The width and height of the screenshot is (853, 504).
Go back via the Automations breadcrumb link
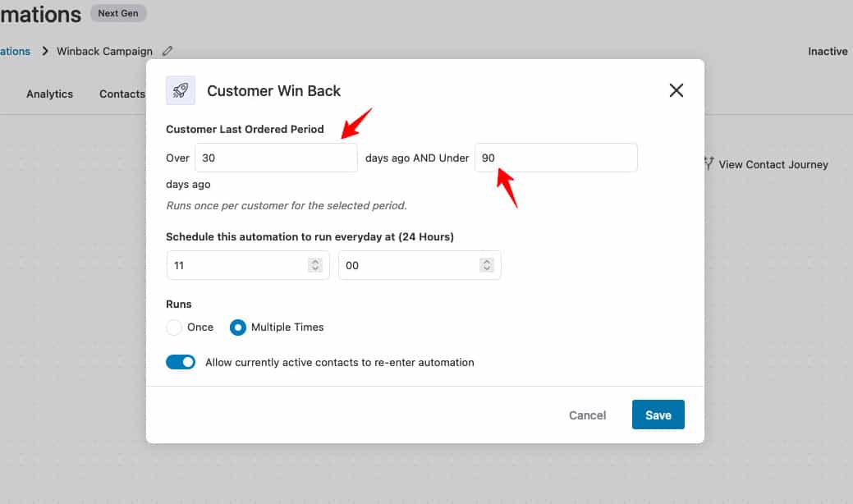[x=14, y=51]
